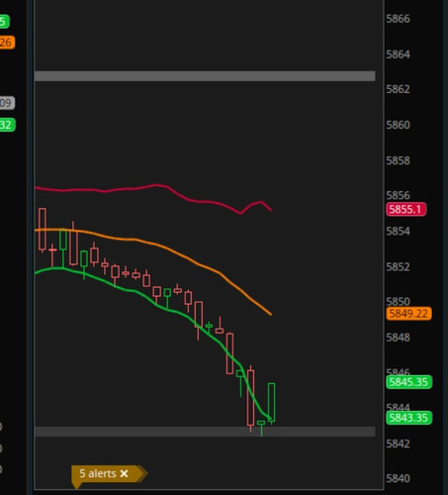The width and height of the screenshot is (448, 495).
Task: Select the upper gray horizontal price band
Action: [x=205, y=76]
